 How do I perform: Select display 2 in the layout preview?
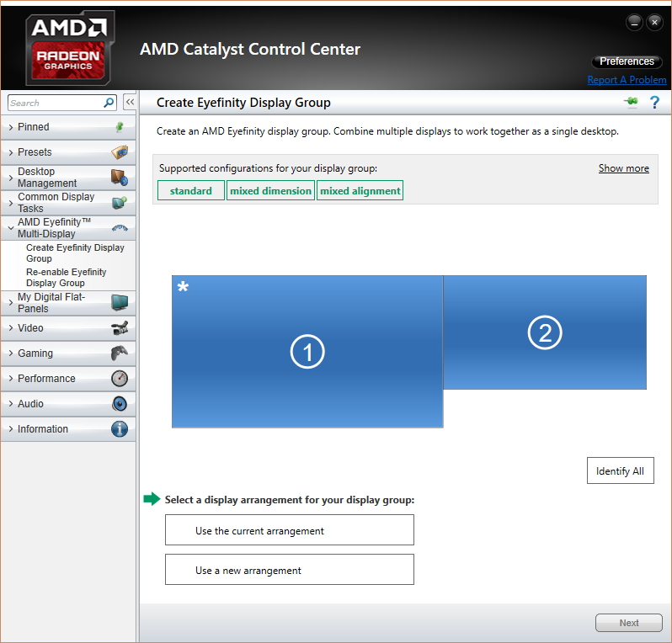[x=545, y=332]
